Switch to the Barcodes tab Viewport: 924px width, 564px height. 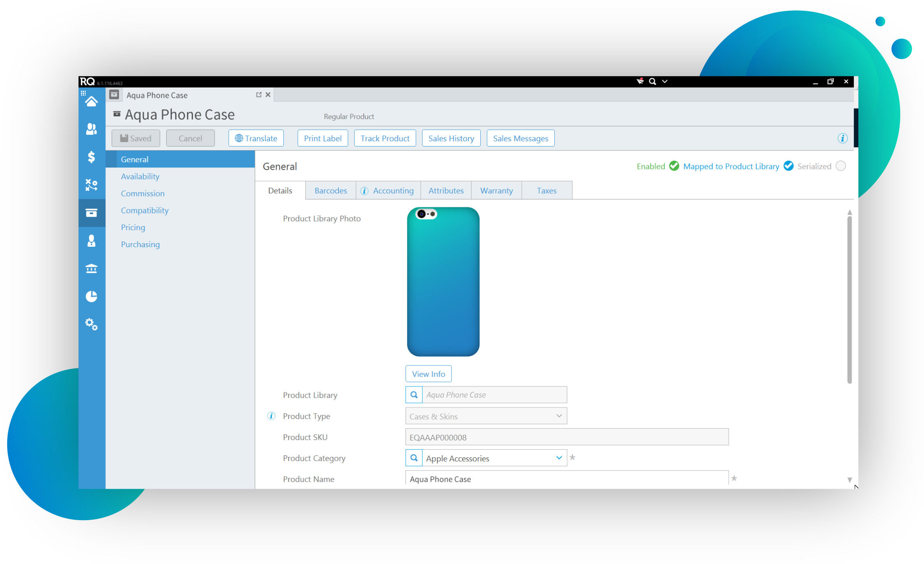click(x=330, y=190)
